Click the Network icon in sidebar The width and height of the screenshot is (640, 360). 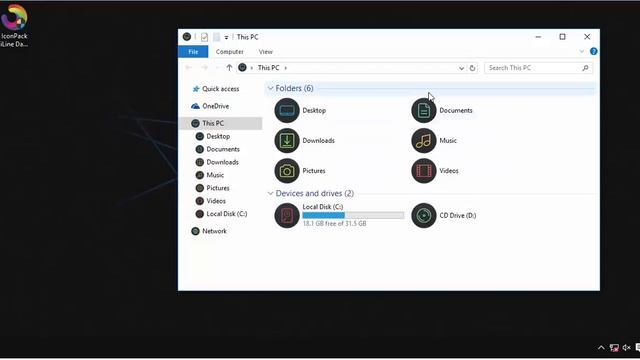coord(196,231)
